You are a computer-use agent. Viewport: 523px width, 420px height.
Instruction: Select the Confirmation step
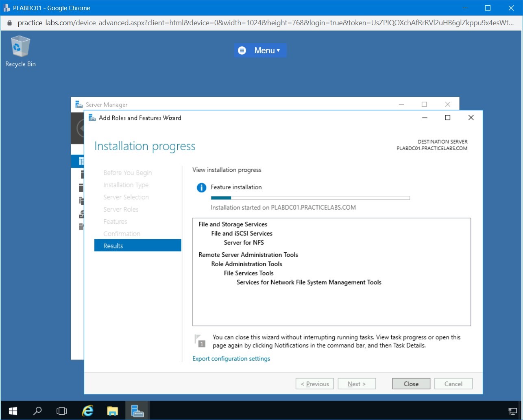tap(122, 234)
